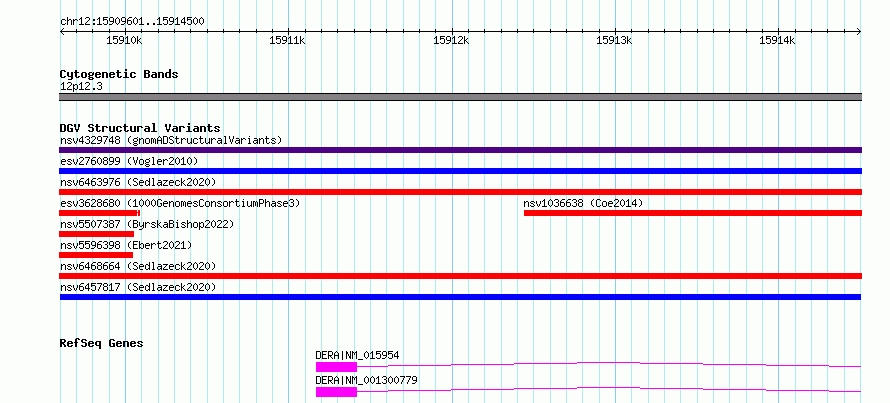
Task: Click the DERA NM_001300779 exon block
Action: pos(337,392)
